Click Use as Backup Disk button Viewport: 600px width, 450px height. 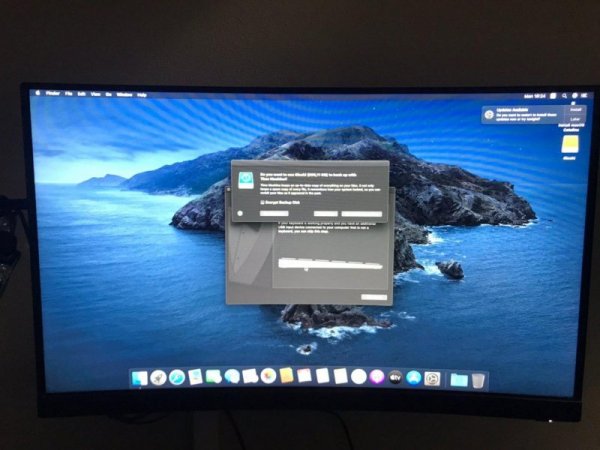362,214
